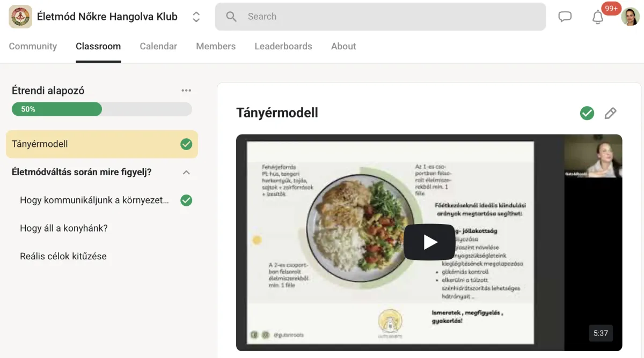Switch to the Community tab
This screenshot has width=644, height=358.
pos(33,46)
